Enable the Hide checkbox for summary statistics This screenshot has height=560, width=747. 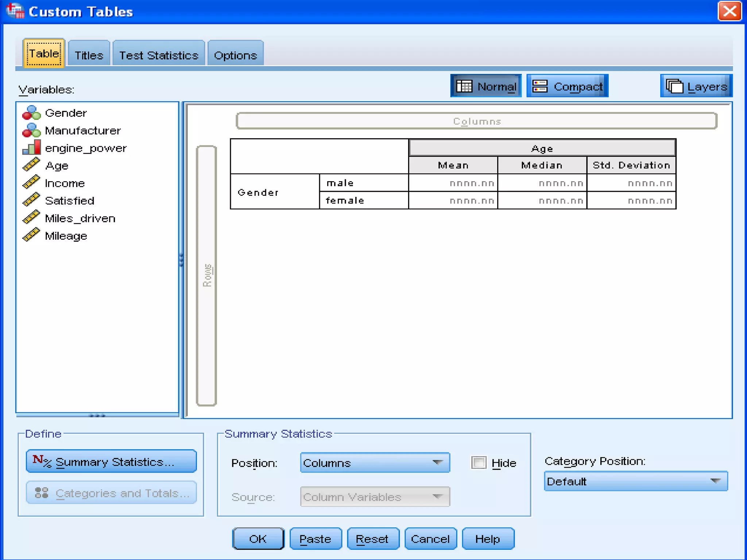tap(479, 463)
